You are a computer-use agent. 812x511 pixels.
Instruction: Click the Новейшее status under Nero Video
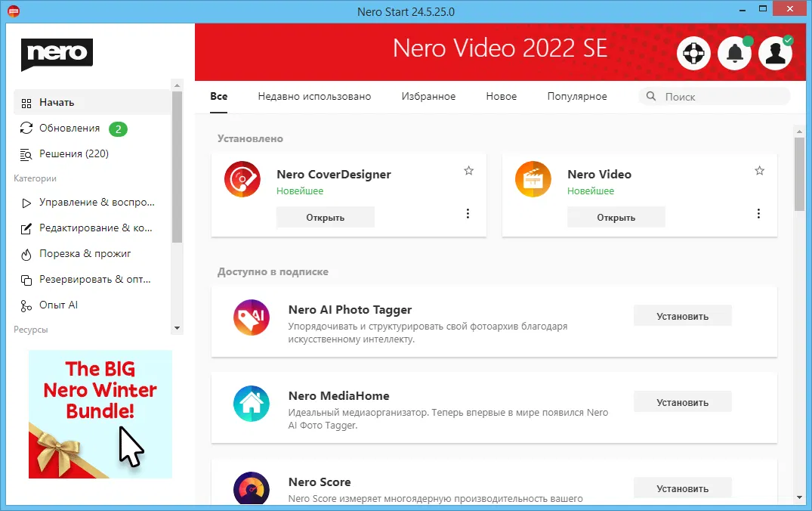[x=591, y=190]
